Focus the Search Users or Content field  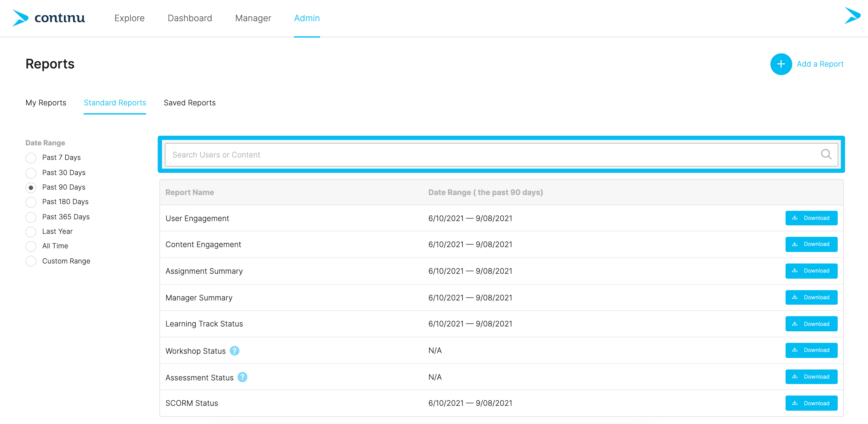pos(501,154)
